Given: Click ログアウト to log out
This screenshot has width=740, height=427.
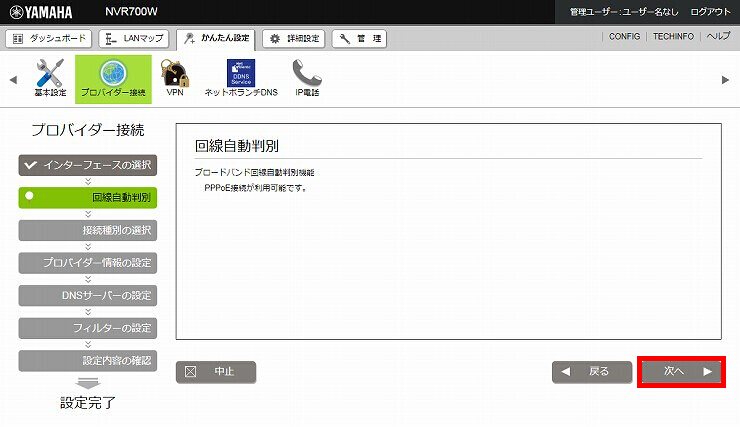Looking at the screenshot, I should (x=710, y=12).
